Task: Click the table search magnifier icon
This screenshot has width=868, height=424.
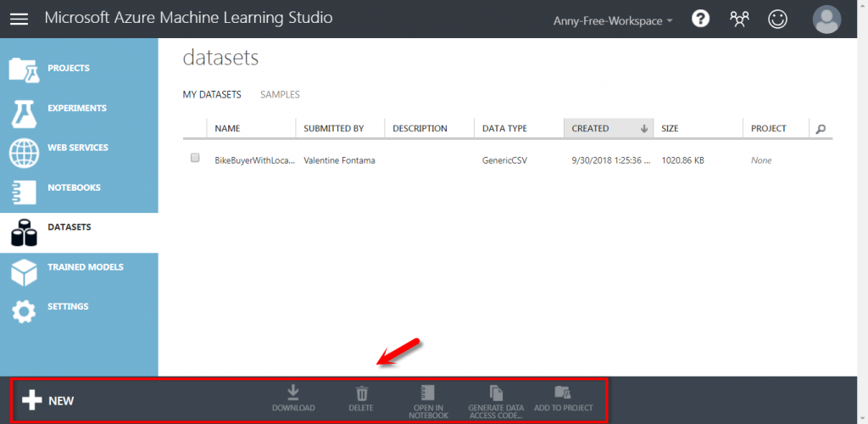Action: click(821, 129)
